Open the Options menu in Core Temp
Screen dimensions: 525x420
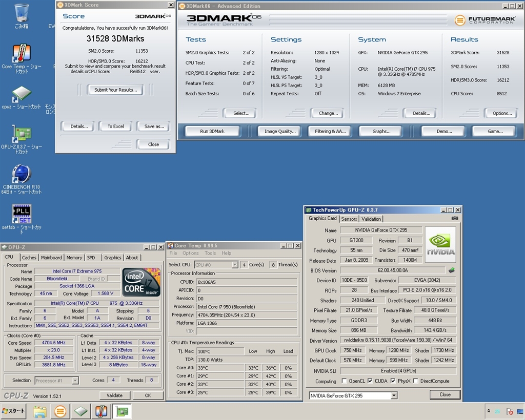pos(190,253)
